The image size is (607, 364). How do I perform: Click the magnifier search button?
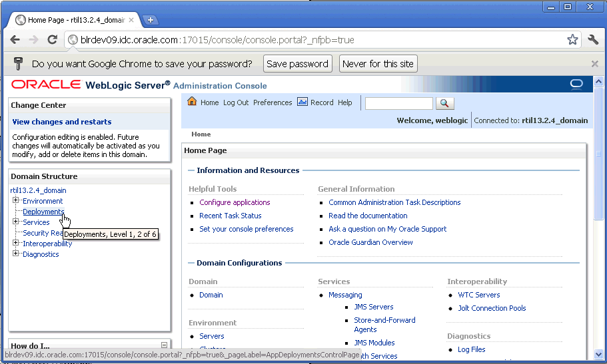445,103
